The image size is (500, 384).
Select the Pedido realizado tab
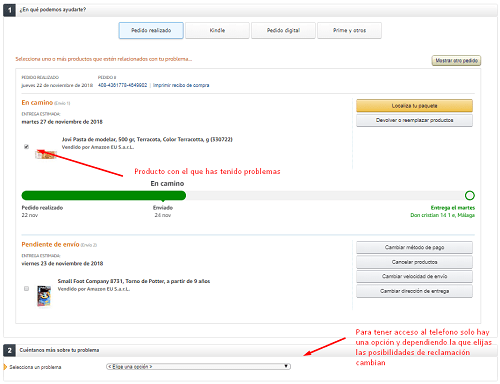[x=151, y=30]
